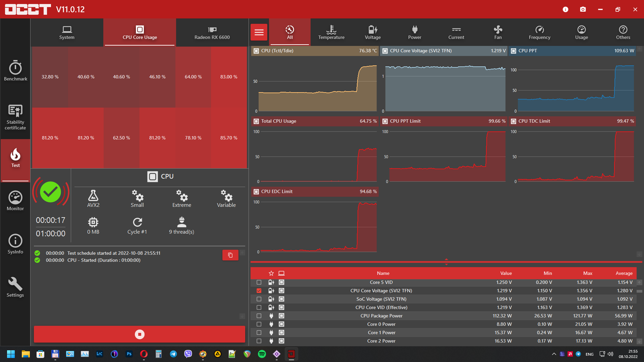Collapse graphs panel using divider arrow

click(x=446, y=260)
